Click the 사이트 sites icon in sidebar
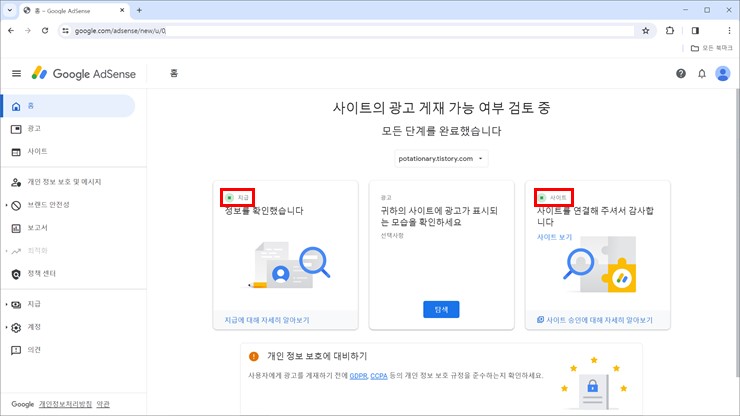This screenshot has height=416, width=740. 16,152
